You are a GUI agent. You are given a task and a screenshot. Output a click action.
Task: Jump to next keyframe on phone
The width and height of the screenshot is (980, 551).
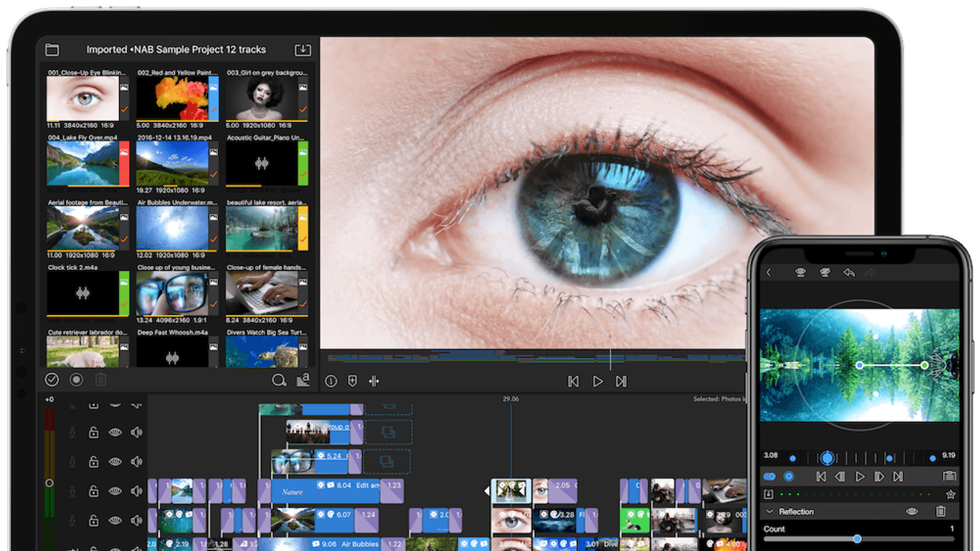897,476
